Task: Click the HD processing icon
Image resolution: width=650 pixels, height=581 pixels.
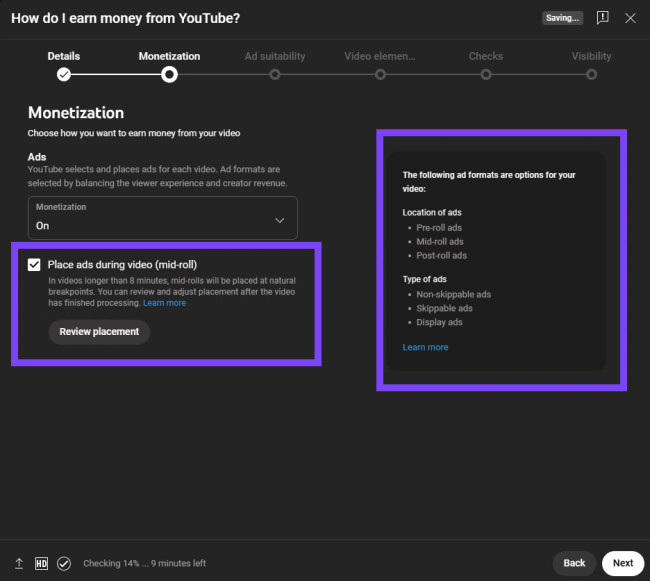Action: tap(41, 563)
